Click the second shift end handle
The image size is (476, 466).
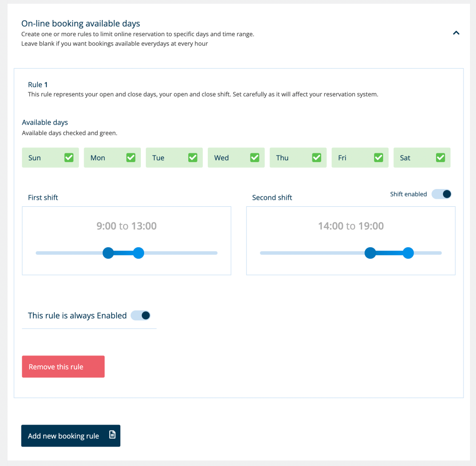pyautogui.click(x=408, y=253)
